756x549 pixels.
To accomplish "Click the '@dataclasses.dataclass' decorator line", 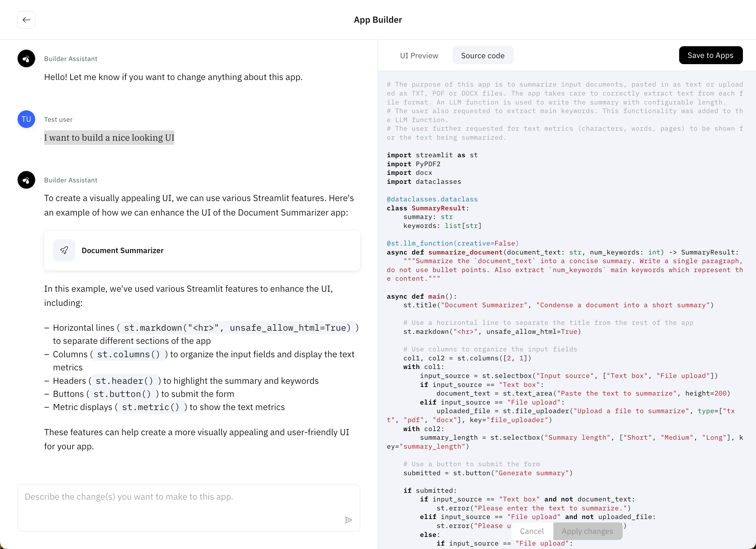I will (432, 199).
